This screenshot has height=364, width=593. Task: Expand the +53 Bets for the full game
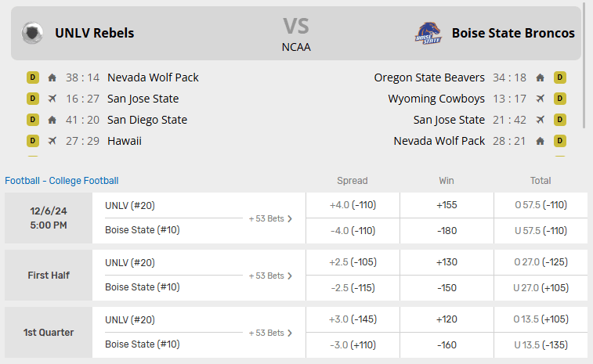coord(270,218)
